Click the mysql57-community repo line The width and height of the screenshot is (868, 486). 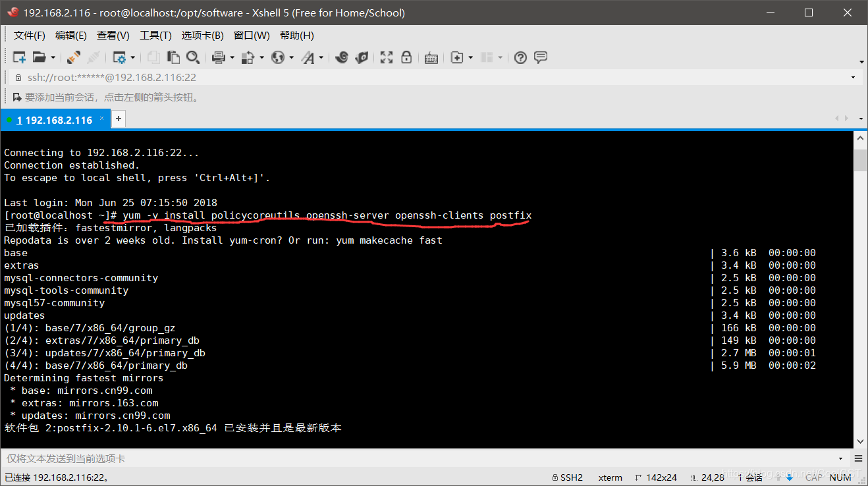coord(54,303)
